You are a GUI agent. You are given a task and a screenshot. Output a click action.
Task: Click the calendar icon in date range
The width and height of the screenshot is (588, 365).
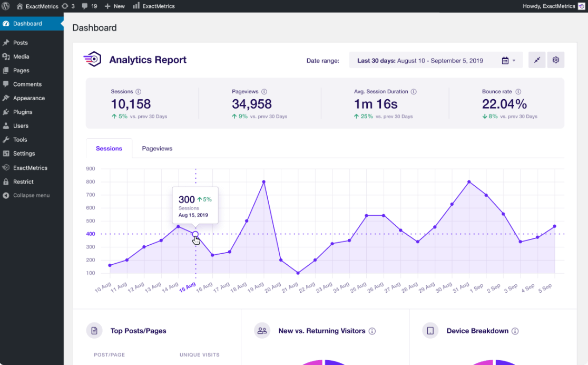505,61
